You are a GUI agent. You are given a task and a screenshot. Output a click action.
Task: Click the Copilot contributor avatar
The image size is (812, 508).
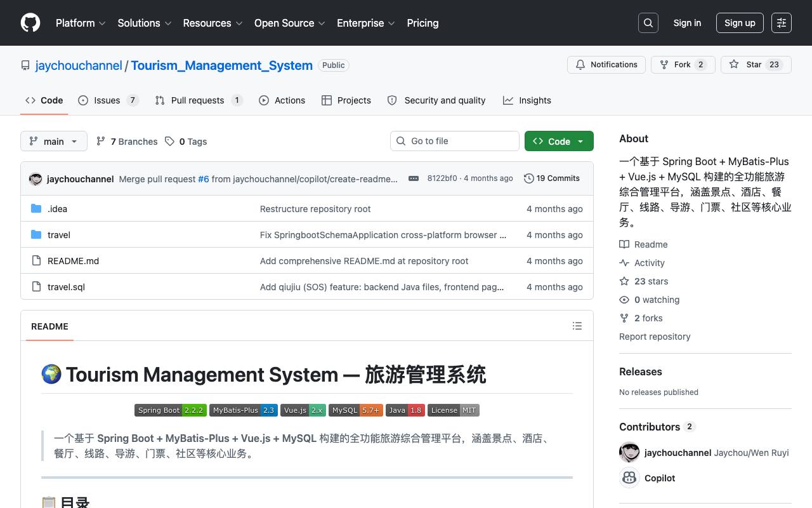tap(629, 478)
